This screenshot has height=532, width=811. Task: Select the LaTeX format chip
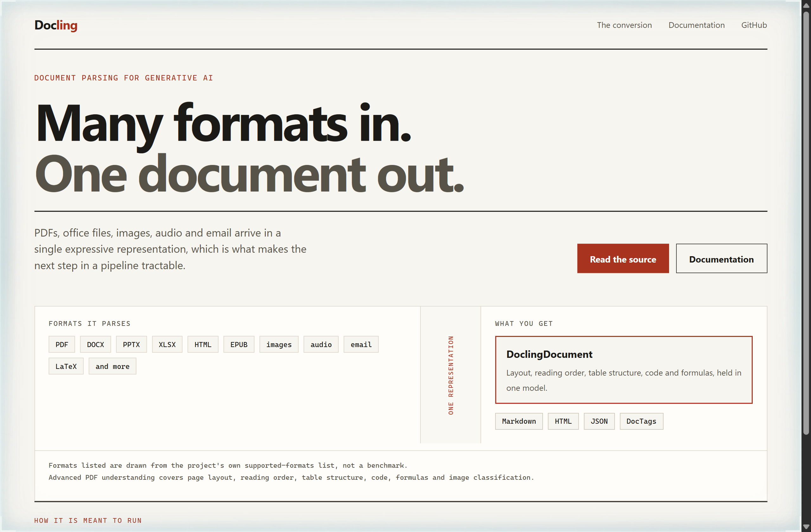point(66,366)
